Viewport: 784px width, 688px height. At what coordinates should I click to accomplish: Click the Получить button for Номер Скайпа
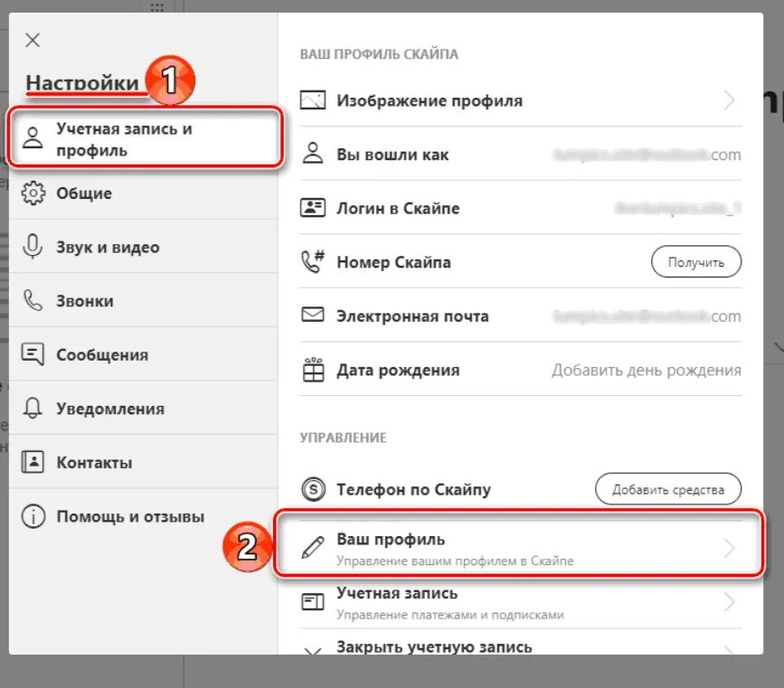coord(696,261)
